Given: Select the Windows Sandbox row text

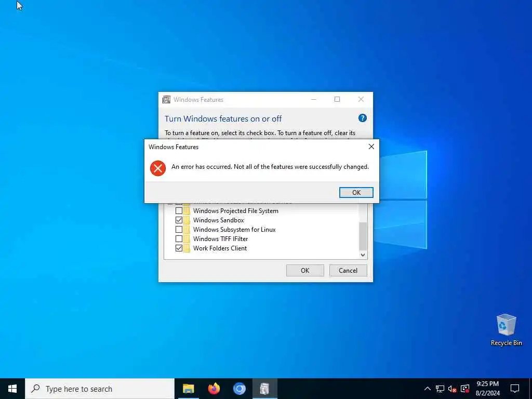Looking at the screenshot, I should (219, 220).
